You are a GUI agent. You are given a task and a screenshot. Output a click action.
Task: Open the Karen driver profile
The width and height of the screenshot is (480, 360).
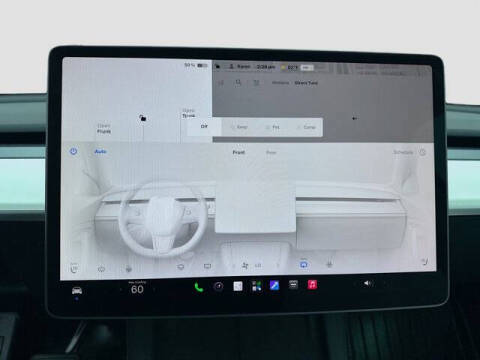pos(240,67)
